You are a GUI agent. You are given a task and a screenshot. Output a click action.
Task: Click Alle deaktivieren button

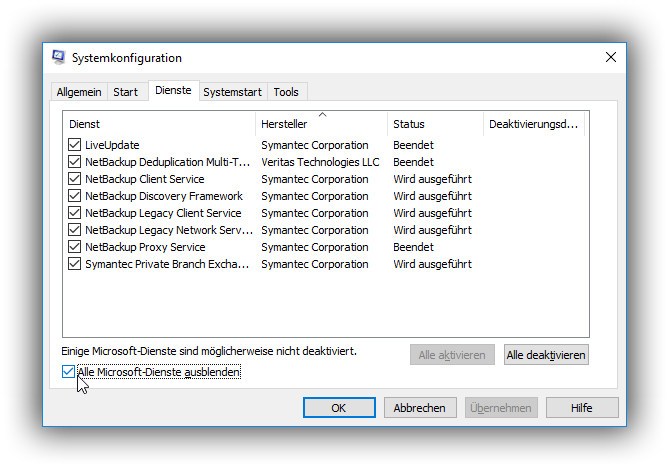546,355
